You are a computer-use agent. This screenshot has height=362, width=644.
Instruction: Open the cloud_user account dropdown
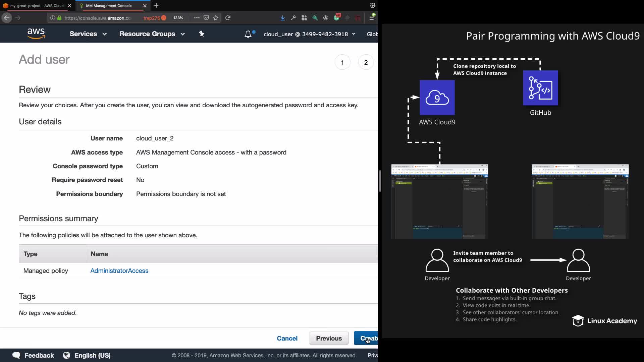(309, 34)
